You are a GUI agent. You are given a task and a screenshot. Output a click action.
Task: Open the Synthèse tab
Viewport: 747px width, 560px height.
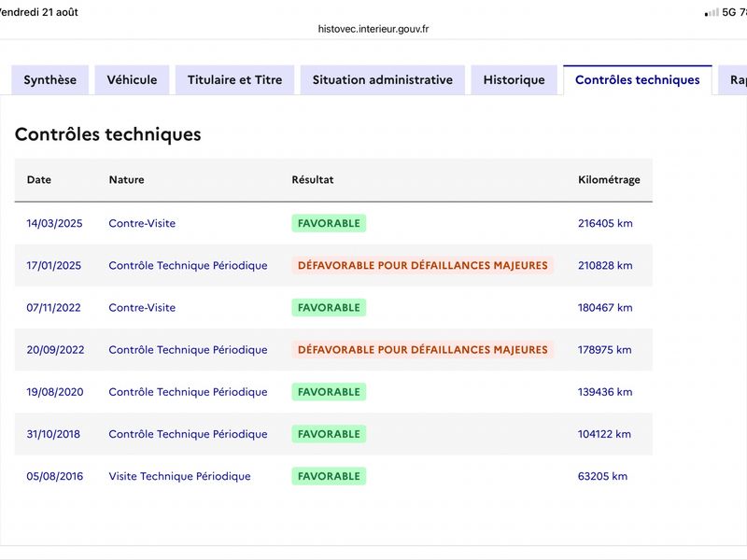pyautogui.click(x=50, y=80)
